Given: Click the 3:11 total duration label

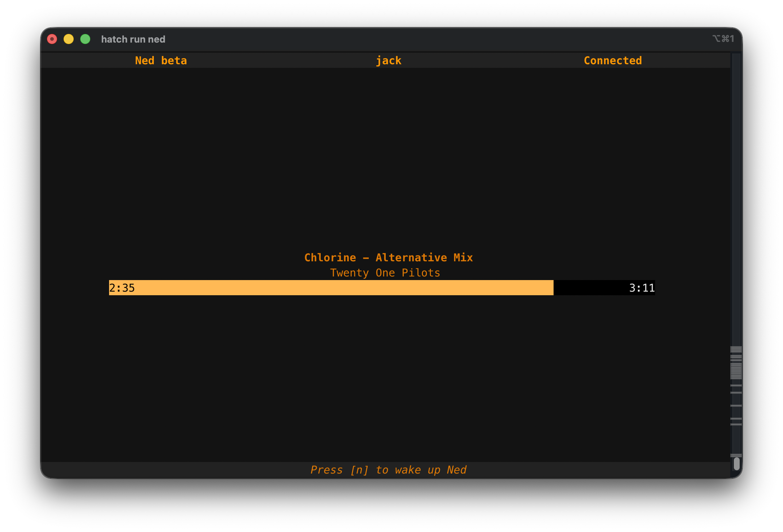Looking at the screenshot, I should pyautogui.click(x=641, y=288).
